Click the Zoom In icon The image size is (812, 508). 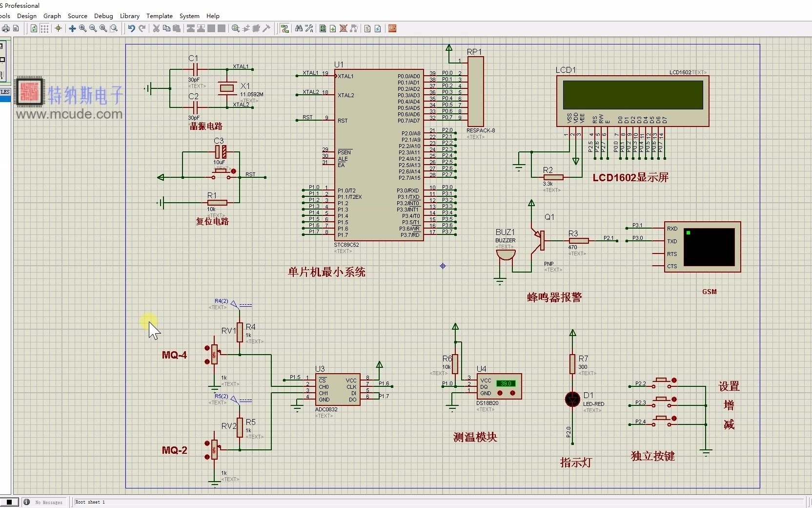tap(82, 28)
